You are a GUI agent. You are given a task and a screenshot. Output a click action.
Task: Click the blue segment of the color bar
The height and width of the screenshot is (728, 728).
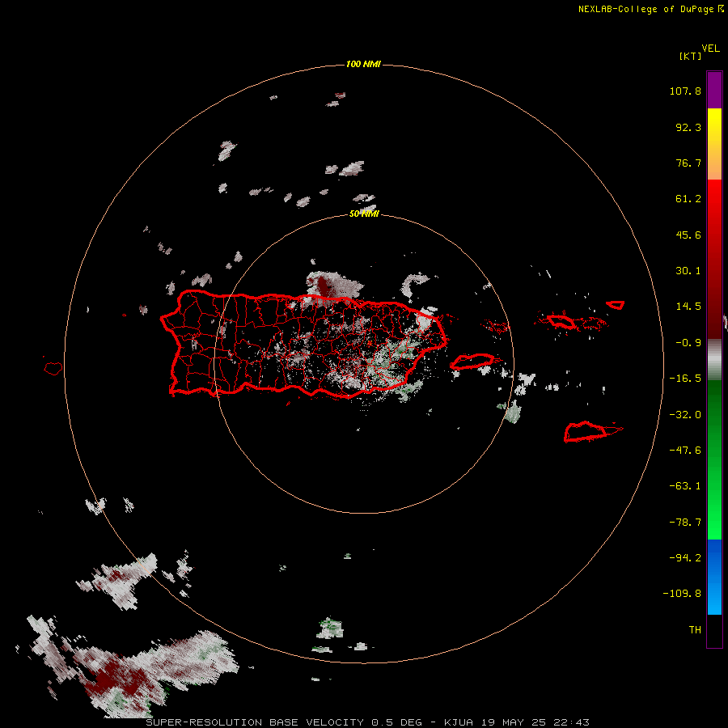click(x=714, y=577)
